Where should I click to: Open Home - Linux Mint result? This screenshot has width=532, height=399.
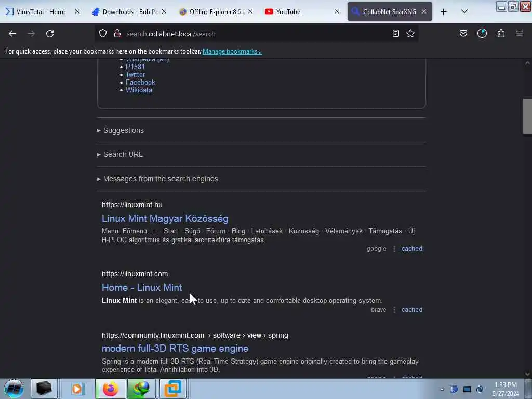142,288
